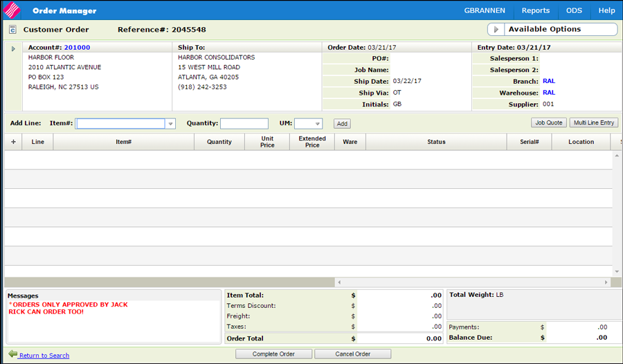
Task: Click the Complete Order button
Action: coord(273,354)
